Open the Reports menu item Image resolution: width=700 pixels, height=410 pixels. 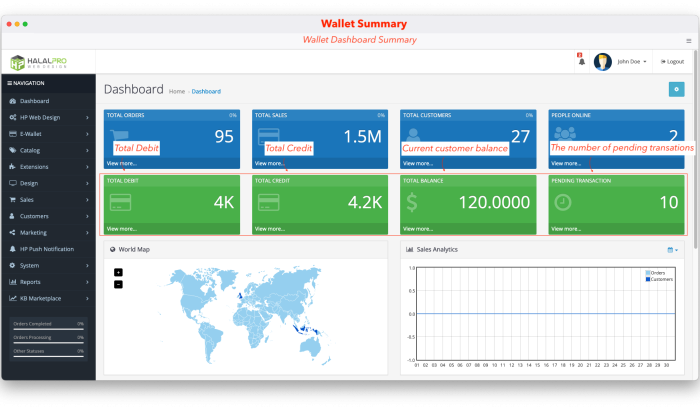[x=48, y=282]
